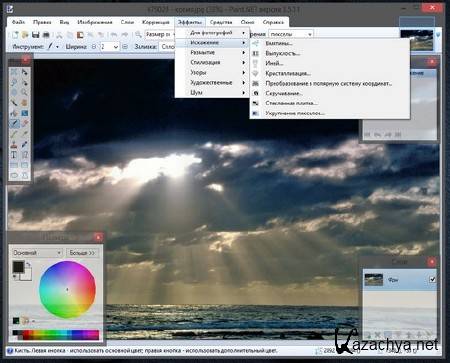Open the Файл menu
The image size is (450, 363).
point(18,22)
